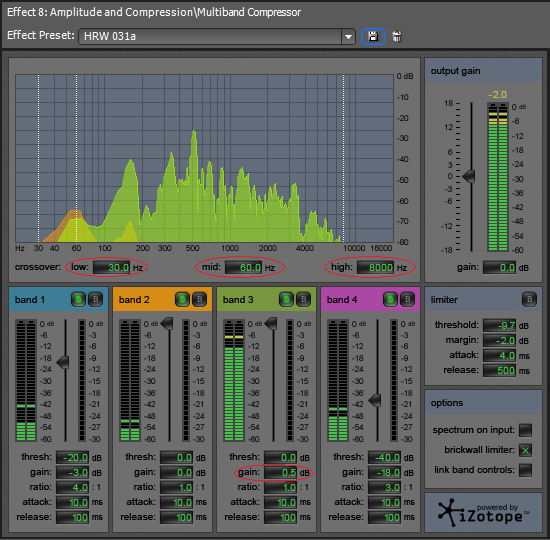Screen dimensions: 550x540
Task: Edit band 1 release value
Action: coord(73,518)
